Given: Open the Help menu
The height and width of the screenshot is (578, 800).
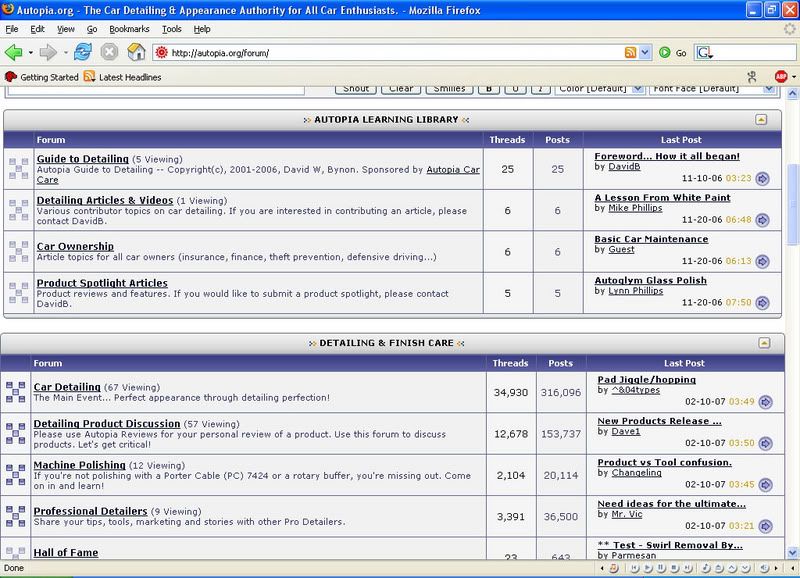Looking at the screenshot, I should pos(202,29).
